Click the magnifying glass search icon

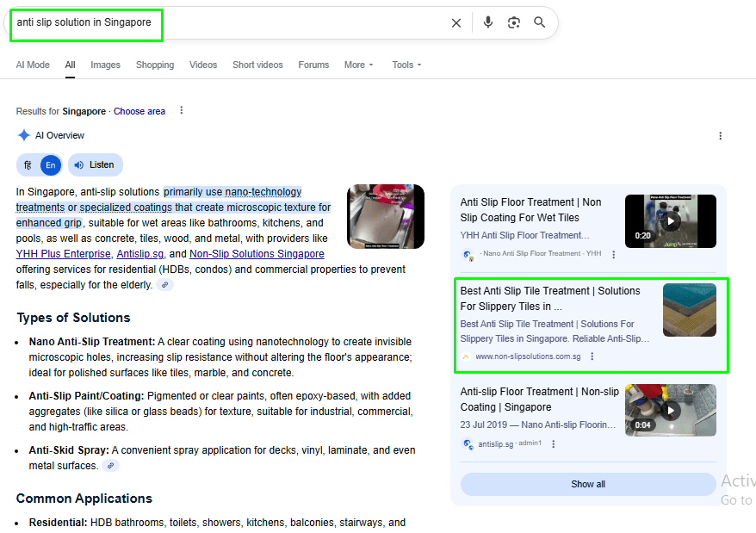coord(540,22)
